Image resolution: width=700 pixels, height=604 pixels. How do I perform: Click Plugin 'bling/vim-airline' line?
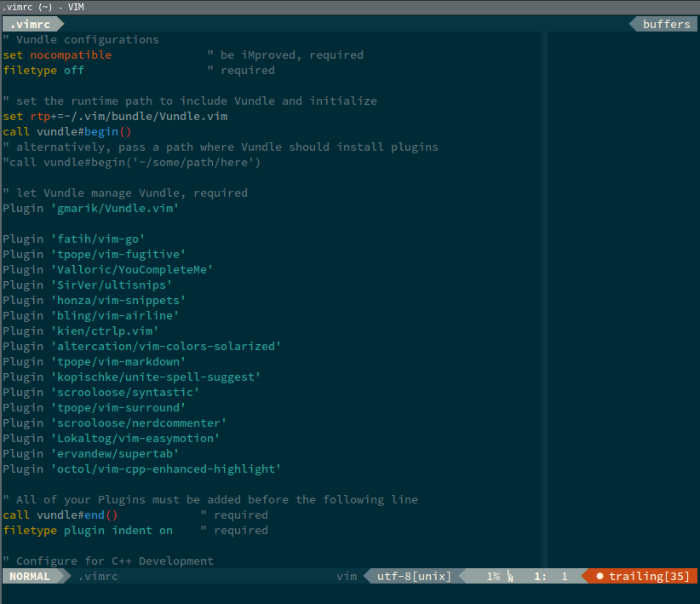[x=90, y=315]
